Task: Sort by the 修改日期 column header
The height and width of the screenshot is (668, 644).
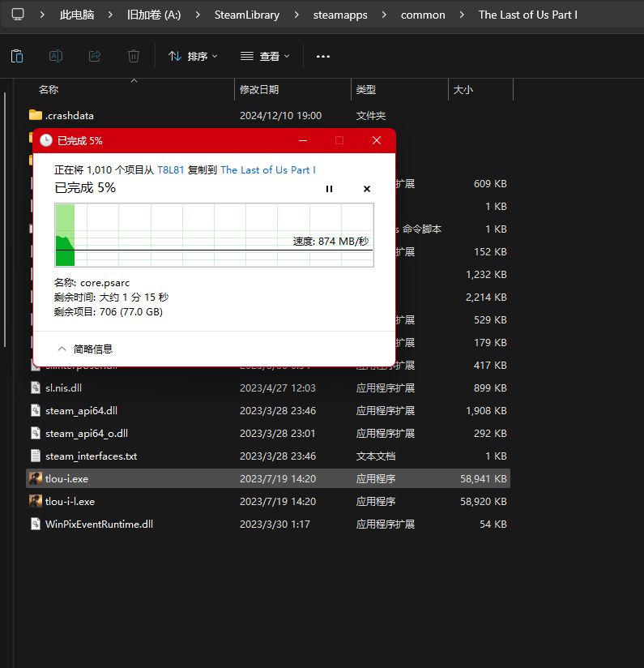Action: [259, 90]
